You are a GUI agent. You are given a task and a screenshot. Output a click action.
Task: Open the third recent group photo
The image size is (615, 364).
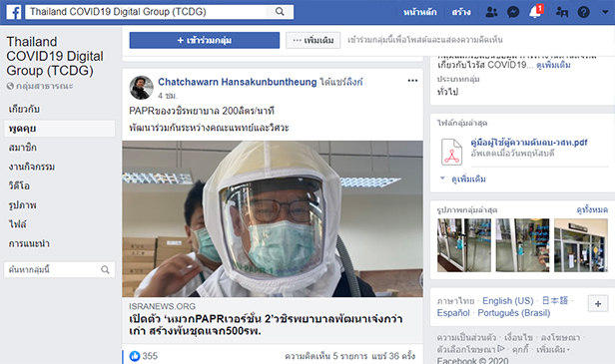click(581, 245)
